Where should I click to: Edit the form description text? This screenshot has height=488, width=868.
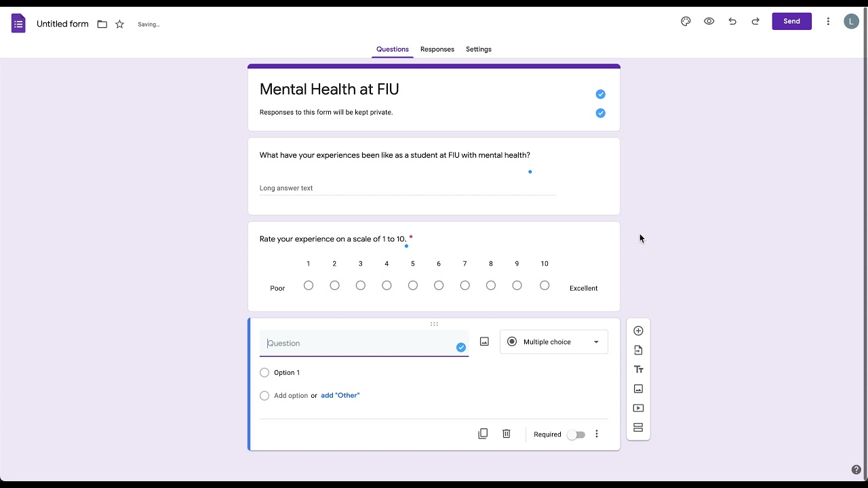[326, 112]
